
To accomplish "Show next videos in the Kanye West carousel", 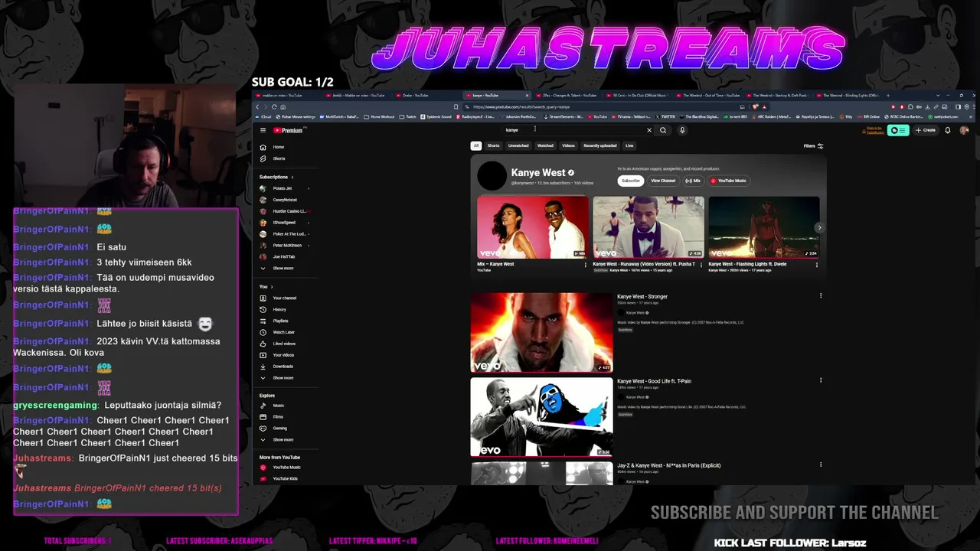I will coord(819,227).
